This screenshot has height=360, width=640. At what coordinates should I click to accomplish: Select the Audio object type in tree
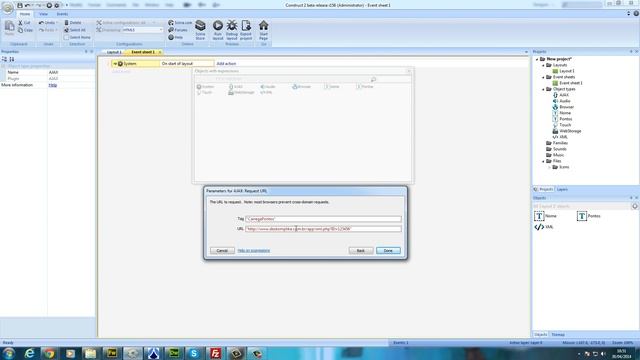(561, 101)
